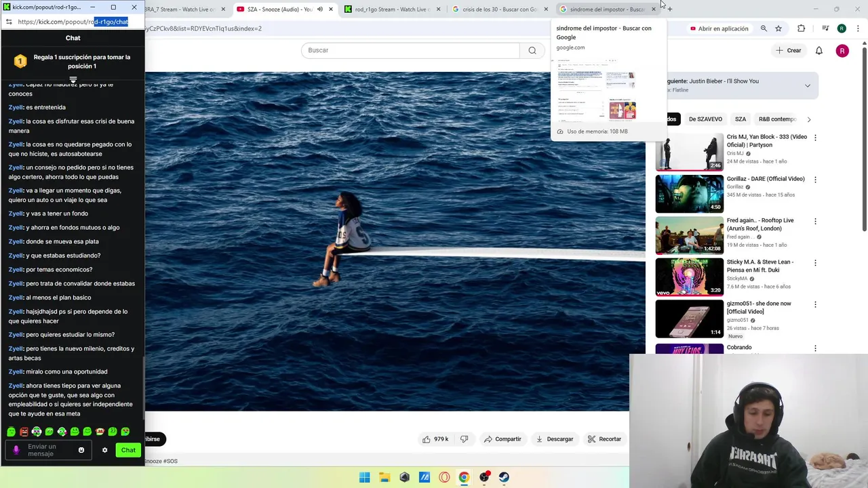Show more filter chips with right arrow

[x=808, y=119]
